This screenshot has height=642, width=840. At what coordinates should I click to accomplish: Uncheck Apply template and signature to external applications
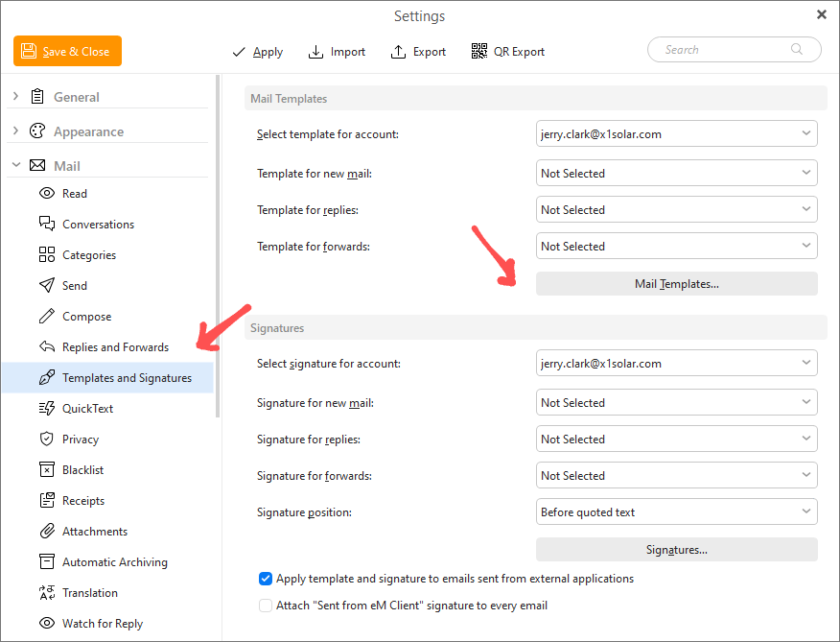tap(266, 579)
